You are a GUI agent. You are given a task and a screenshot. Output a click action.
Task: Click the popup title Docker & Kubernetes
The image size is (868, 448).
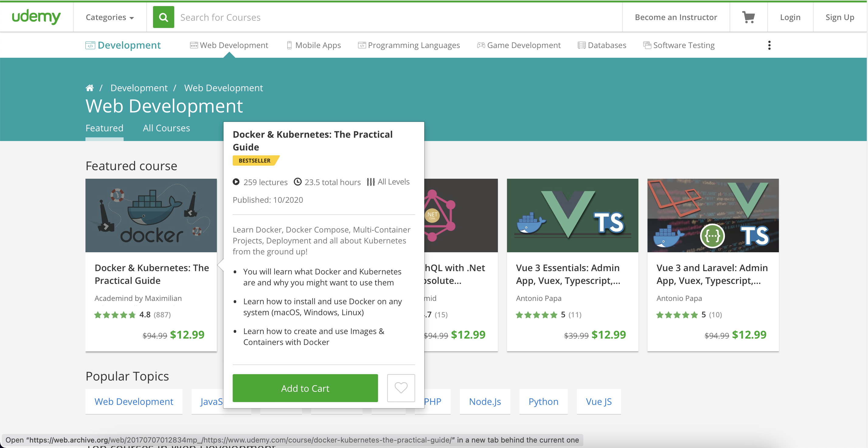312,141
